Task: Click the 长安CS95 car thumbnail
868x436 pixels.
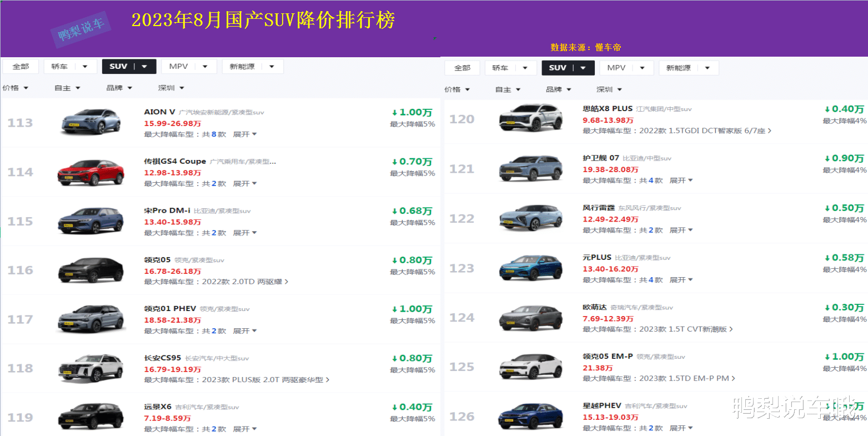Action: [x=91, y=368]
